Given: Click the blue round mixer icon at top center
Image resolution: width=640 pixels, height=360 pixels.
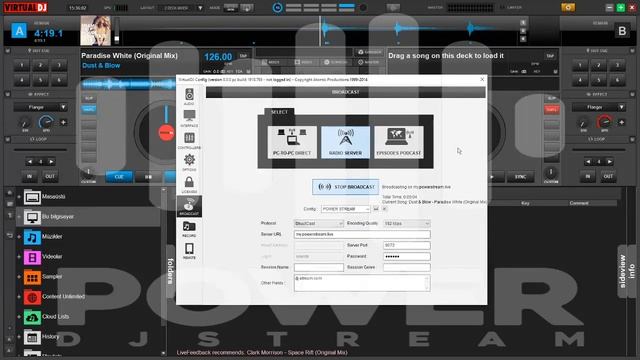Looking at the screenshot, I should point(277,8).
